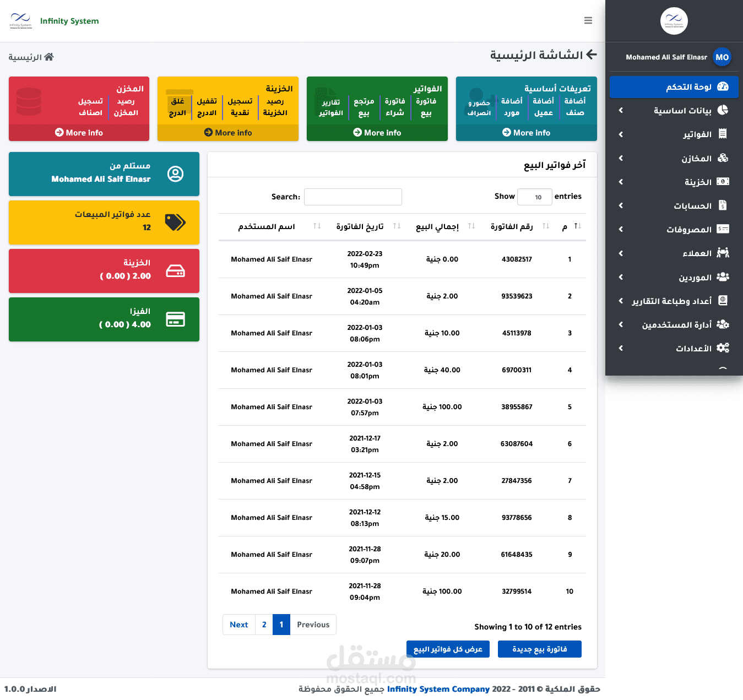Expand the المخازن sidebar chevron
This screenshot has width=743, height=700.
pyautogui.click(x=621, y=158)
